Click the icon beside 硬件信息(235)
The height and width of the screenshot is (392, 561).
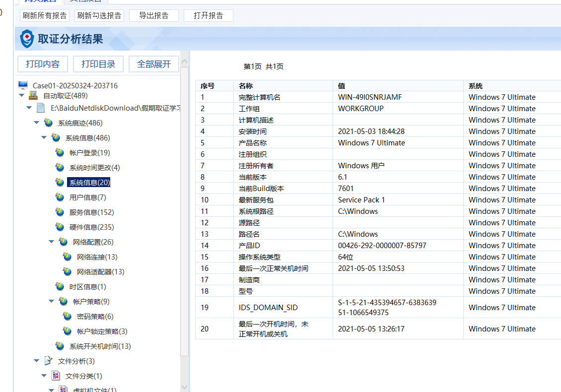point(60,227)
